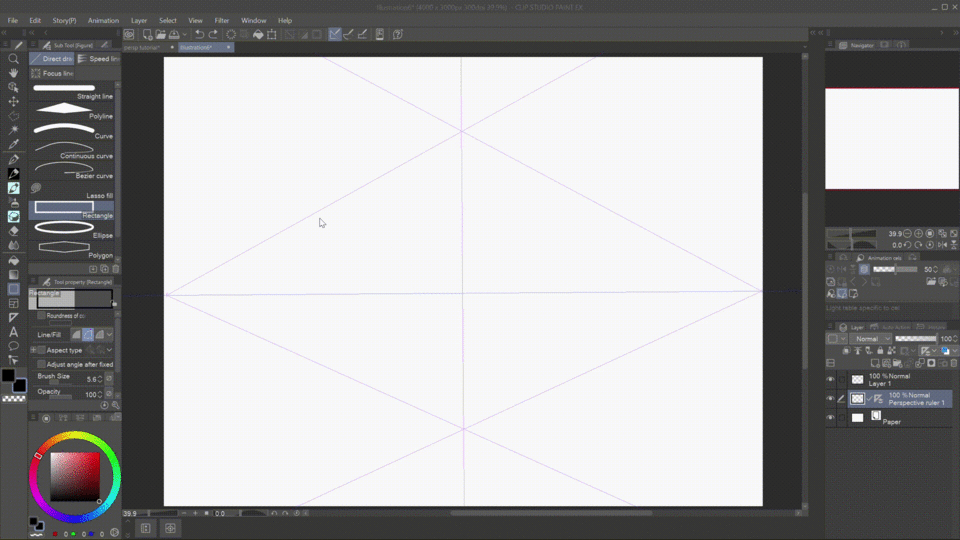Image resolution: width=960 pixels, height=540 pixels.
Task: Choose Bezier curve sub tool
Action: coord(72,171)
